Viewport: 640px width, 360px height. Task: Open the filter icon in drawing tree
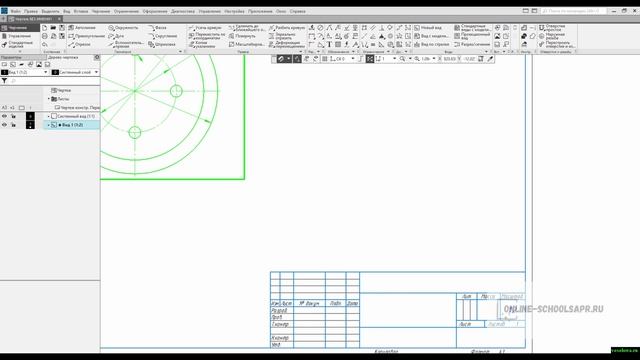4,81
